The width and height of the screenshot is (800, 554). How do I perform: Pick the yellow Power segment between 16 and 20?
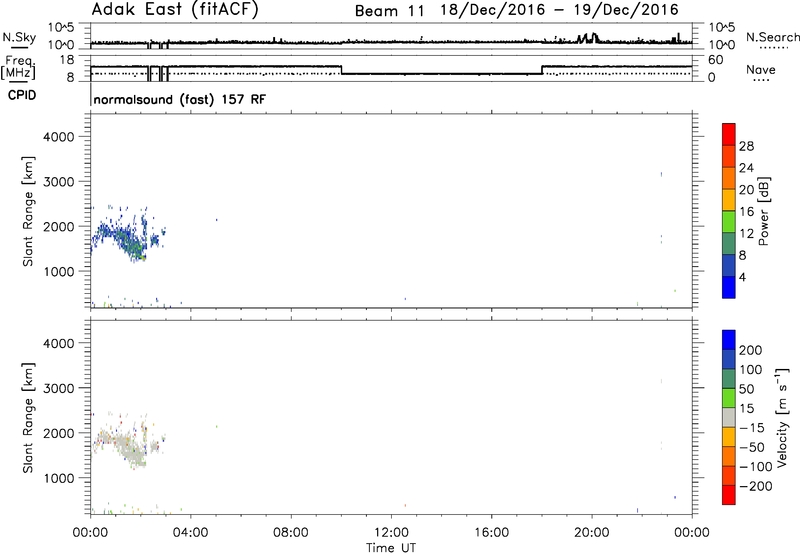pyautogui.click(x=729, y=199)
